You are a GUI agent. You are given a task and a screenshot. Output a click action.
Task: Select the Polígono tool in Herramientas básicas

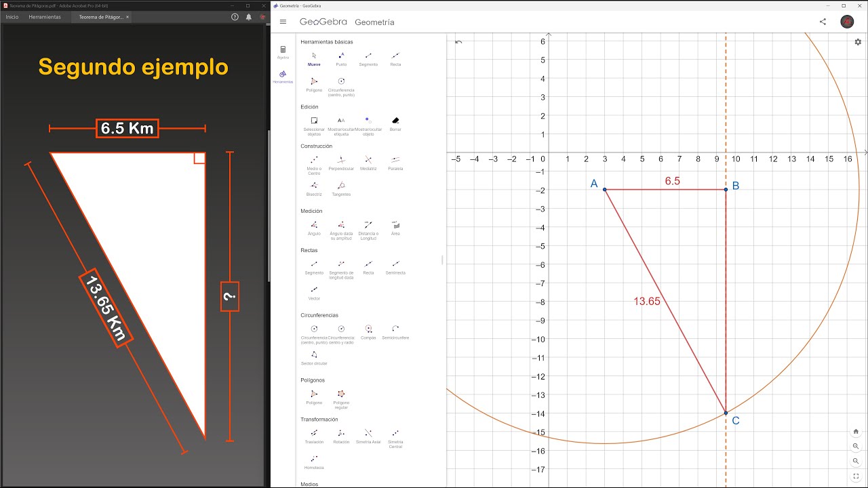[x=314, y=85]
